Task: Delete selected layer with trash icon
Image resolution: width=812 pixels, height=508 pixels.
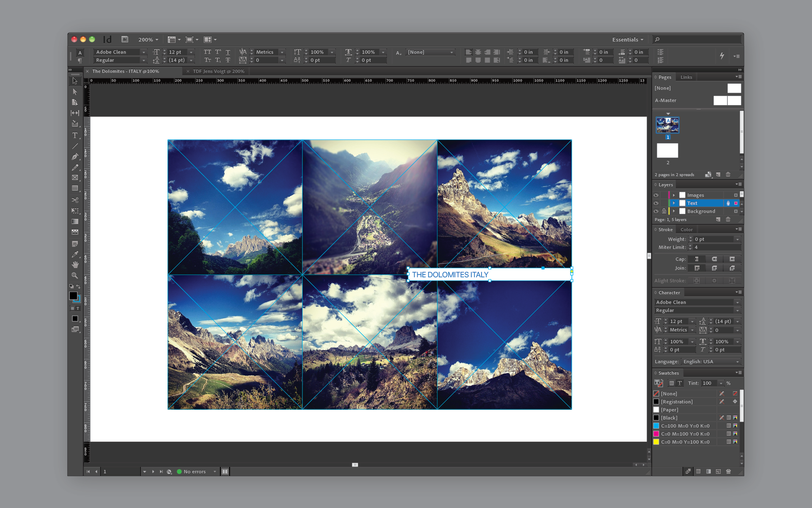Action: pyautogui.click(x=728, y=219)
